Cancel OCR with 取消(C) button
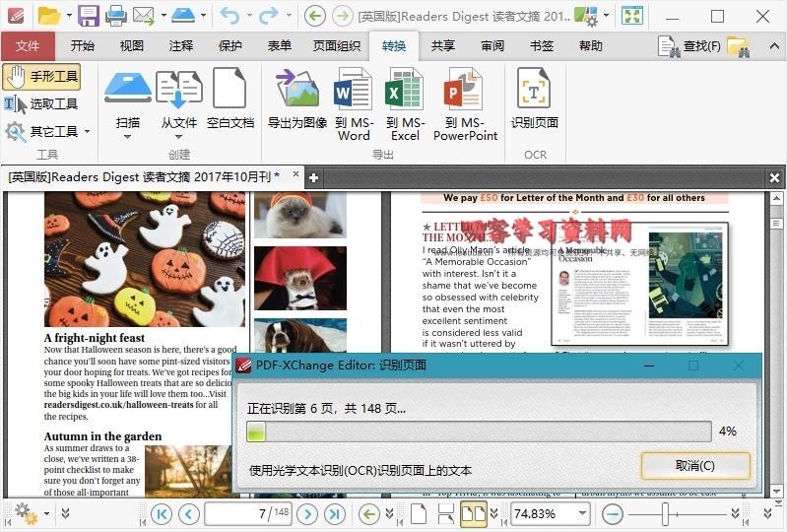The image size is (787, 532). point(695,466)
